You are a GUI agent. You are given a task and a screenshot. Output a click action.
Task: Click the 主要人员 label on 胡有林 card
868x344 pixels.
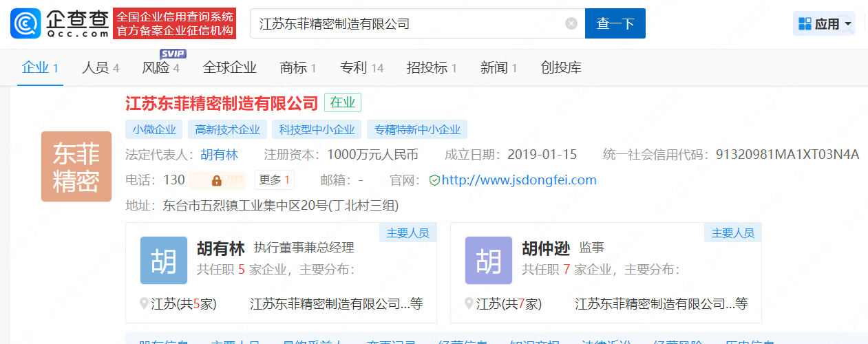(407, 233)
